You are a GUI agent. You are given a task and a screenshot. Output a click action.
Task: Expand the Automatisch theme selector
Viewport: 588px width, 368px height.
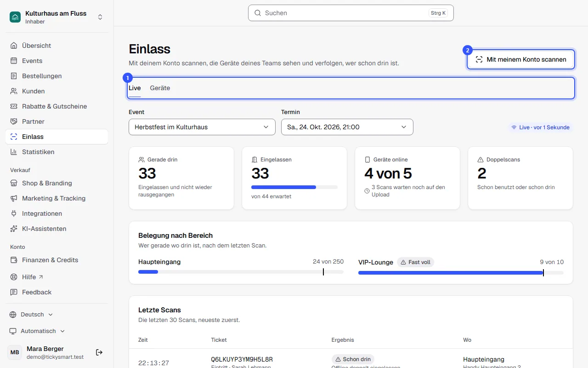click(37, 331)
